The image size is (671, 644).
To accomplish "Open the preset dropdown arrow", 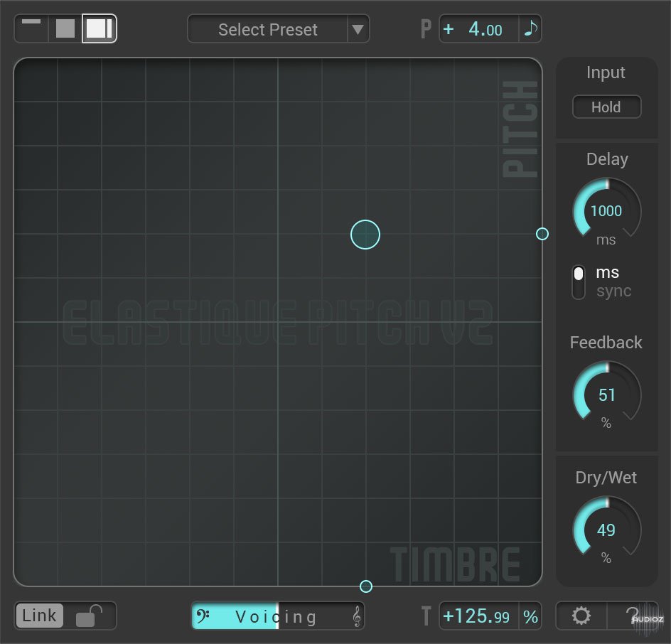I will pyautogui.click(x=358, y=29).
